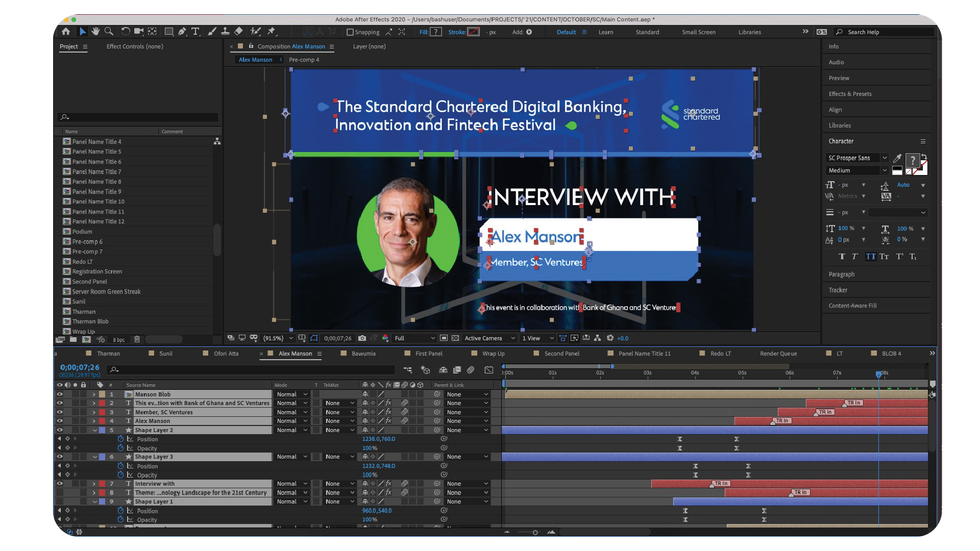Take a snapshot with the camera icon
Image resolution: width=980 pixels, height=551 pixels.
(x=362, y=338)
